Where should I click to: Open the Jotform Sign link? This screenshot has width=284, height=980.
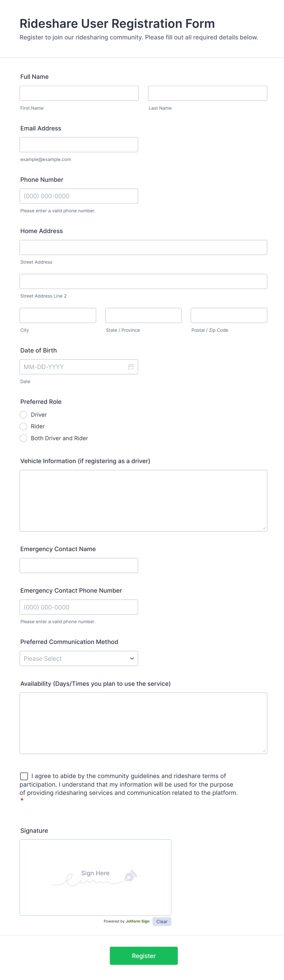coord(138,921)
